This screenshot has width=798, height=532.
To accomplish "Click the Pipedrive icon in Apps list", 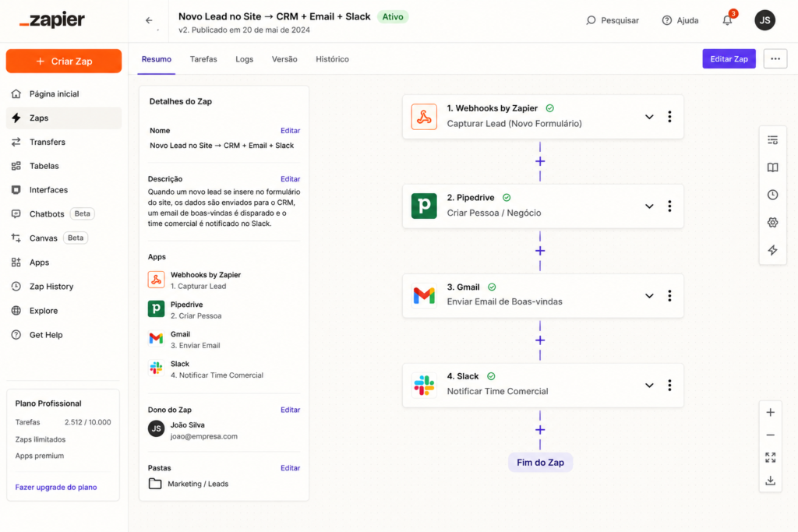I will coord(156,308).
